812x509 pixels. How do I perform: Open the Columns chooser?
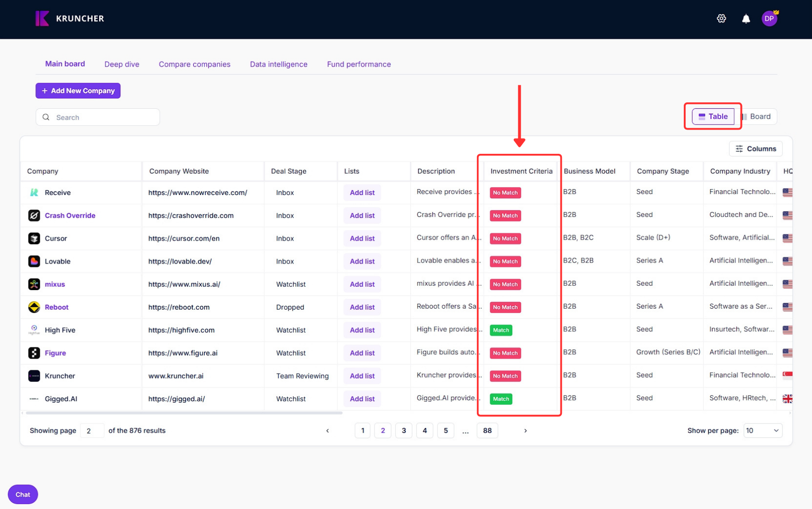click(756, 148)
